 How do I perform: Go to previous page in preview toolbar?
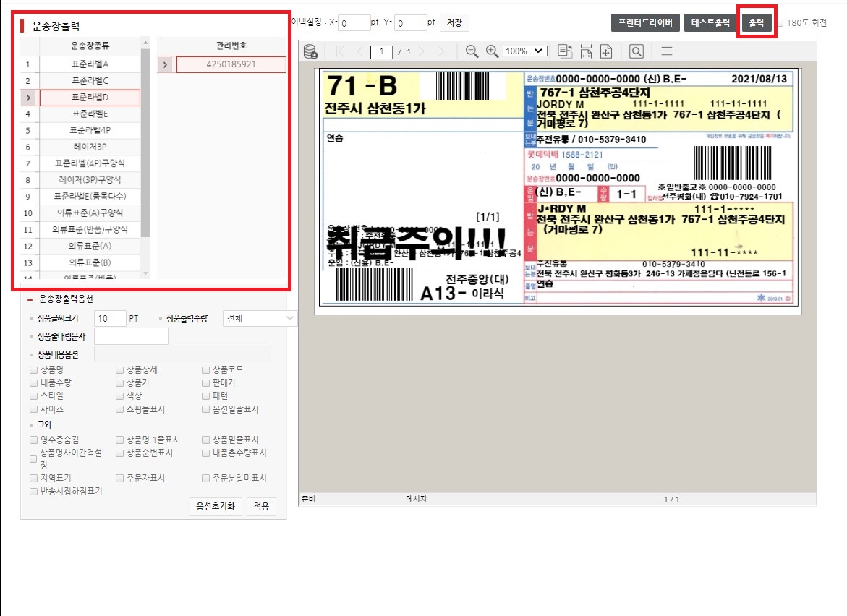point(360,51)
